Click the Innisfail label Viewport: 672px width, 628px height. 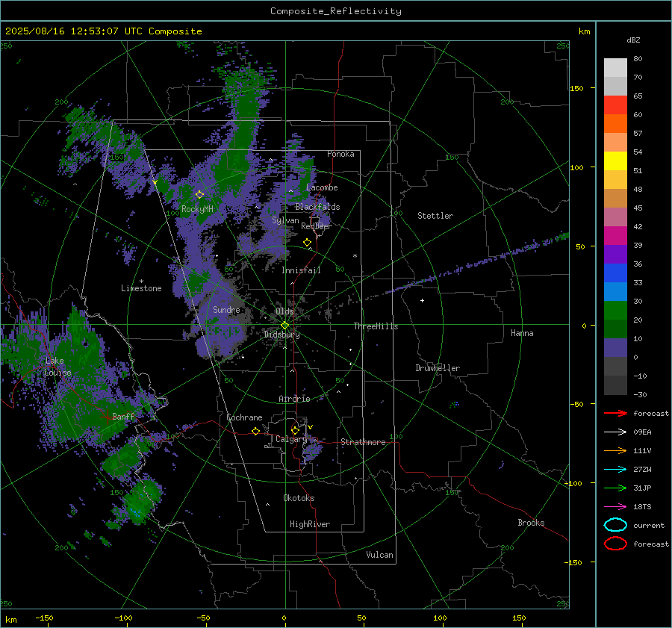point(301,270)
